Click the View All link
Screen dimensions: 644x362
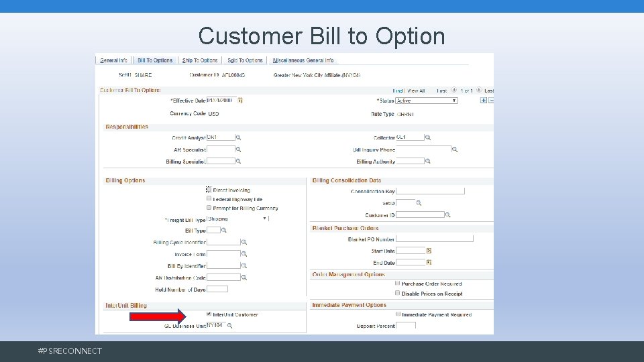click(x=416, y=90)
